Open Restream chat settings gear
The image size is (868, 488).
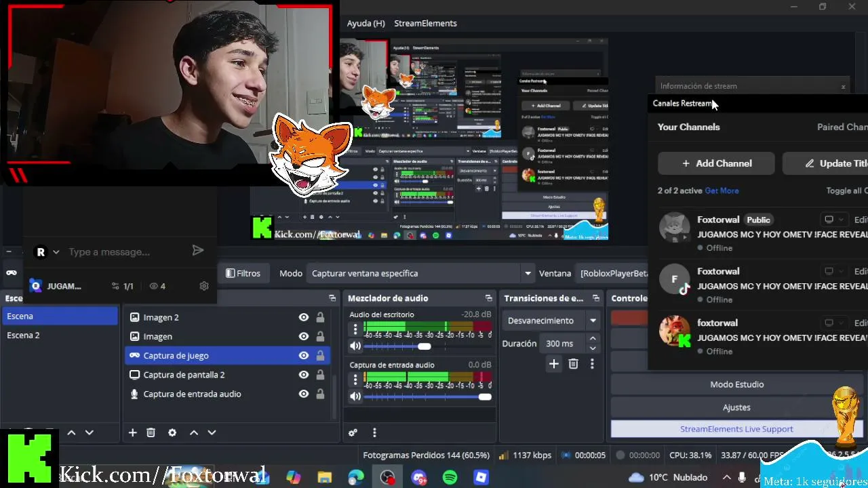pyautogui.click(x=204, y=286)
